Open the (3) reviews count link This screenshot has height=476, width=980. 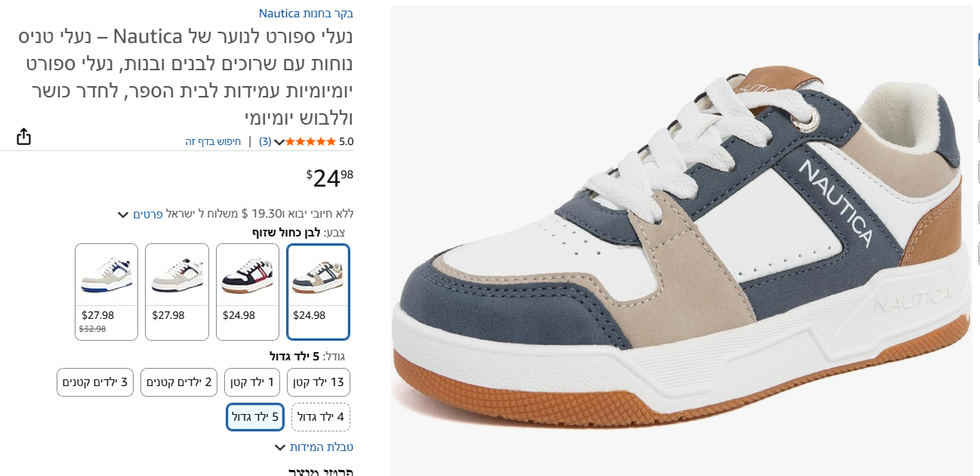(265, 141)
